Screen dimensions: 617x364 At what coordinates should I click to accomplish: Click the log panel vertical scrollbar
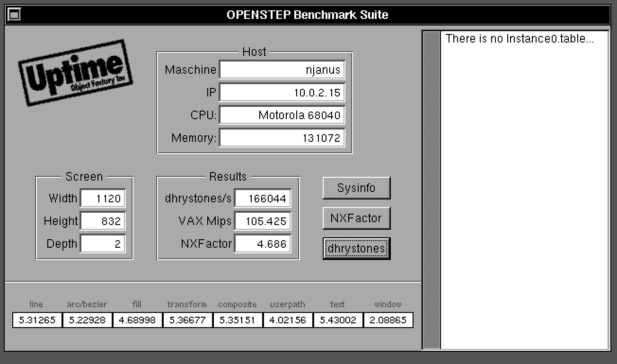[x=431, y=189]
